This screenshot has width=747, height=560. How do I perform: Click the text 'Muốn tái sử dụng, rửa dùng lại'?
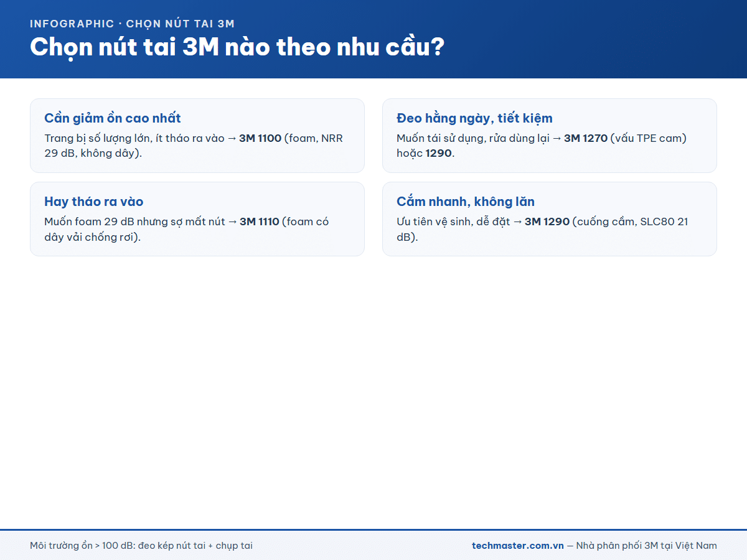(x=473, y=138)
